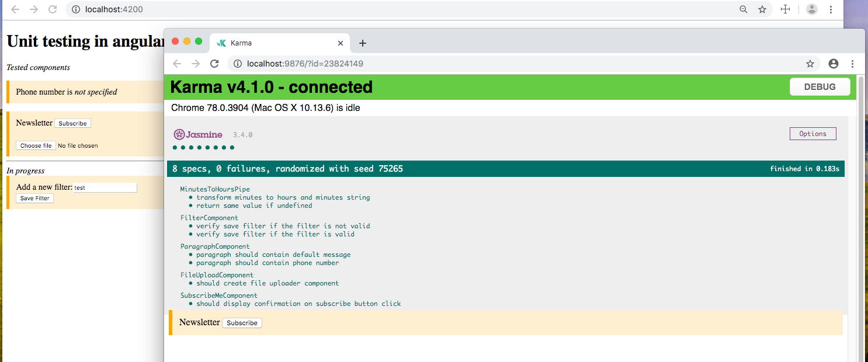This screenshot has width=868, height=362.
Task: Open profile icon in Karma window
Action: 834,64
